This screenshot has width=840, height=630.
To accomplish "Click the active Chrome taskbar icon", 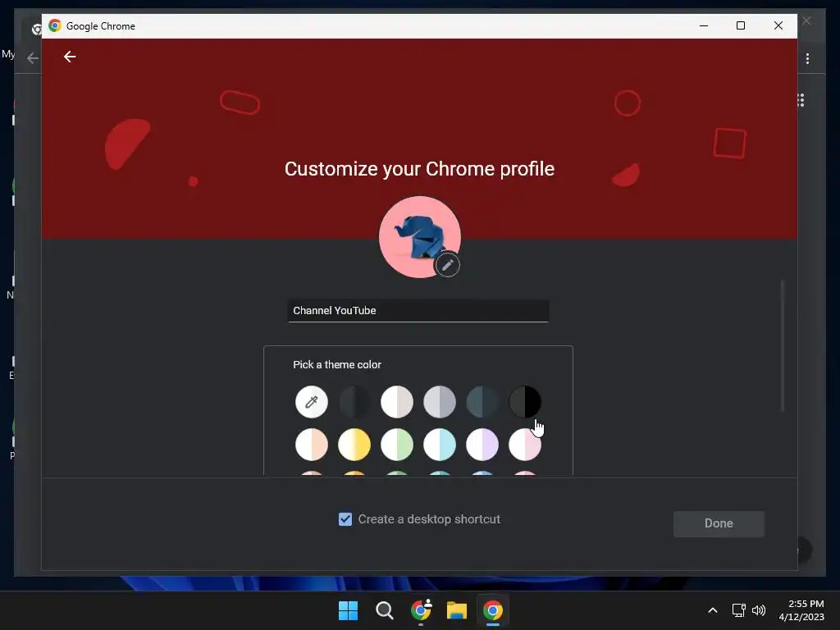I will click(x=493, y=610).
